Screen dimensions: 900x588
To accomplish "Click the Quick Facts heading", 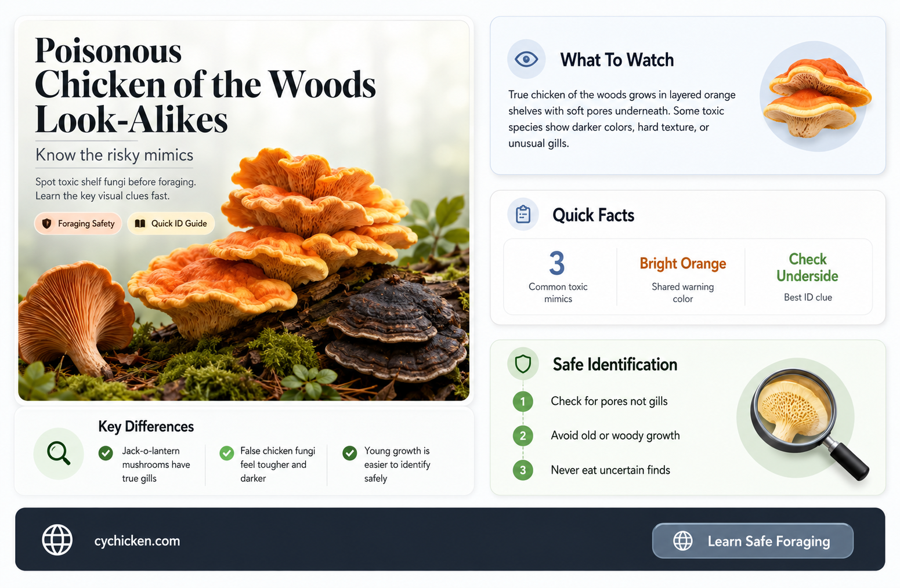I will point(593,215).
